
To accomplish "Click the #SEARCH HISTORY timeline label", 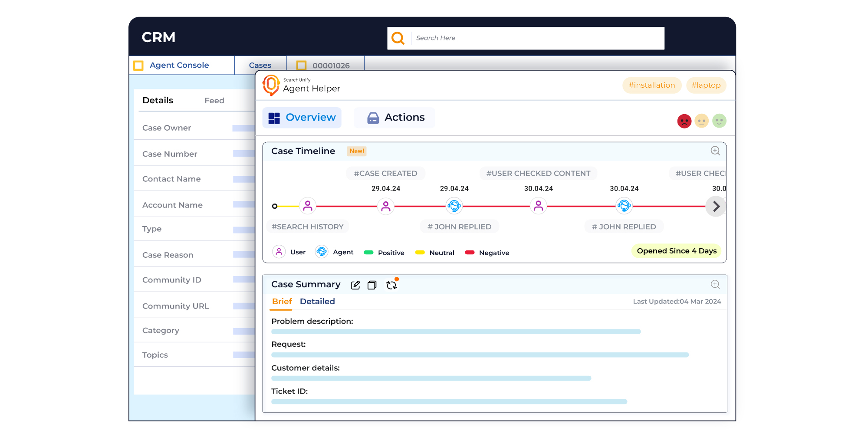I will [x=307, y=227].
